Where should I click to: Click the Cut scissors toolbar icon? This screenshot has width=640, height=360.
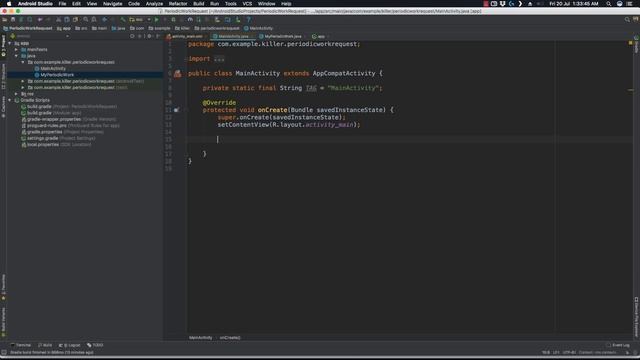point(58,20)
